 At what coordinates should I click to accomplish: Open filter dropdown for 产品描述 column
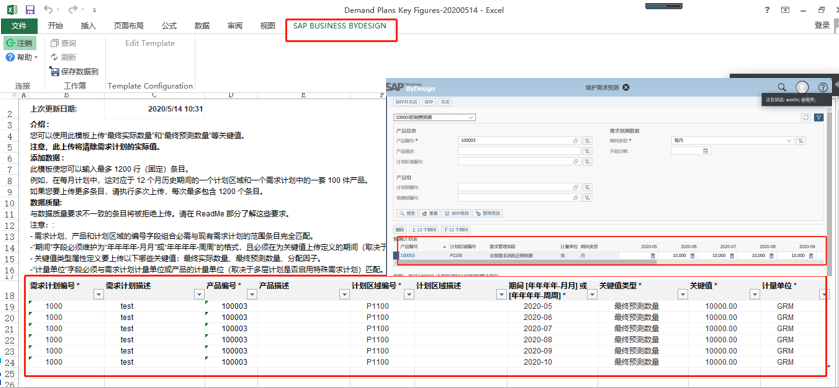344,294
